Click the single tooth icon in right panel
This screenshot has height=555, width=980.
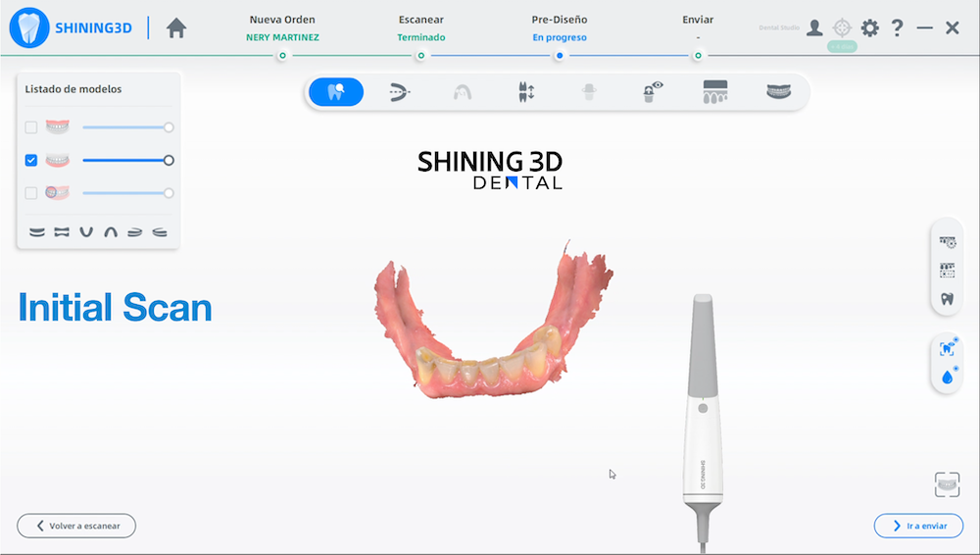[948, 299]
